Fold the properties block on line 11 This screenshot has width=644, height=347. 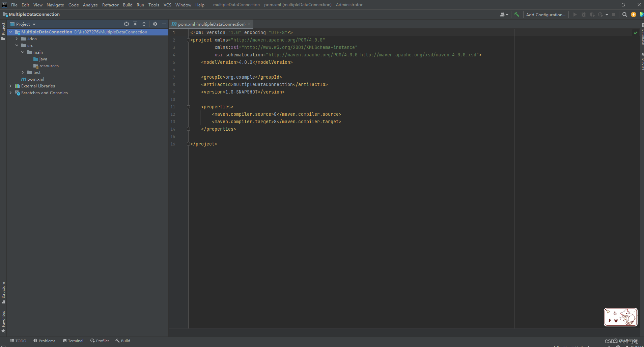click(188, 107)
